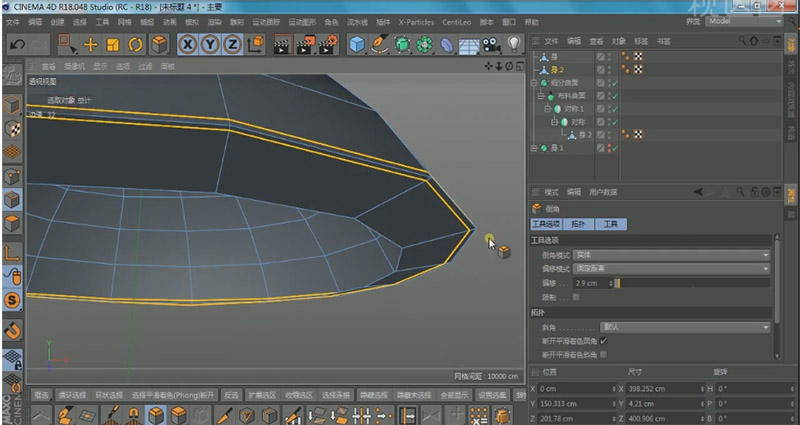
Task: Open the offset mode dropdown showing 固定距离
Action: point(672,268)
